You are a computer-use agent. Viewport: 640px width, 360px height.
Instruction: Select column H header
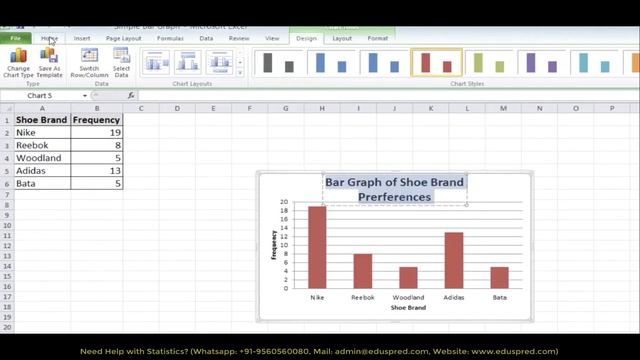(x=322, y=109)
